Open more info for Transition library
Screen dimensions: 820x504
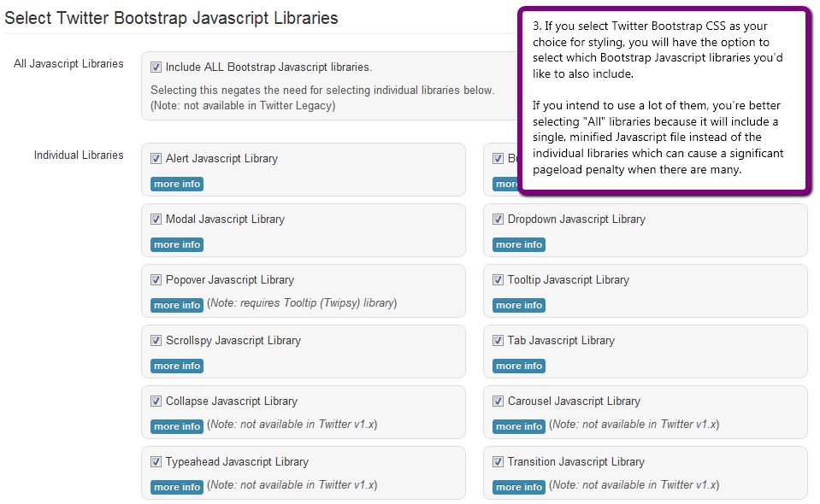click(519, 487)
